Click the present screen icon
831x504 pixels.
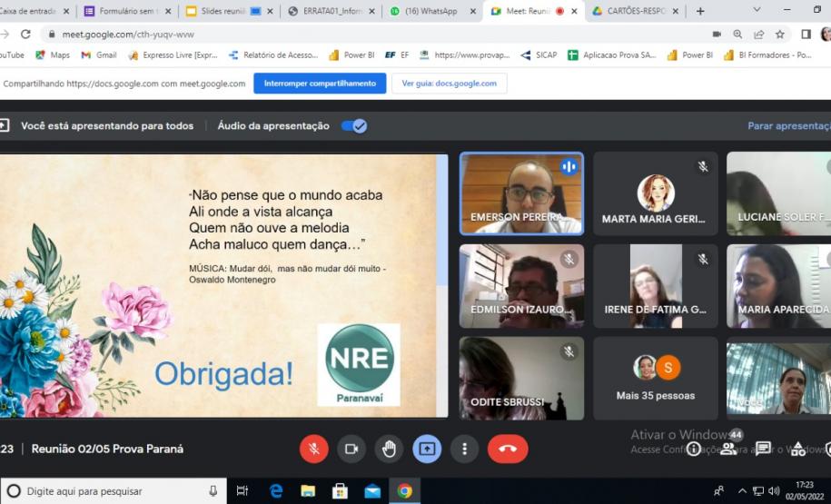point(427,449)
